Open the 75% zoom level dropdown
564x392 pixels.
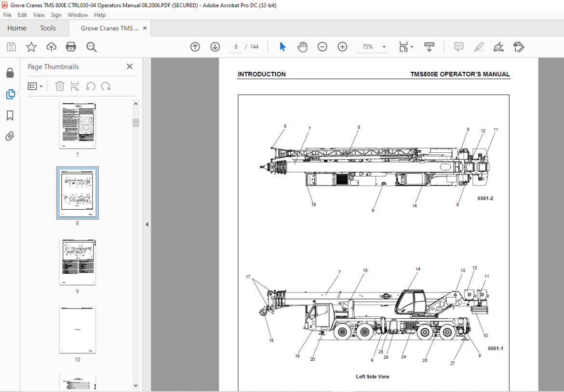click(384, 47)
